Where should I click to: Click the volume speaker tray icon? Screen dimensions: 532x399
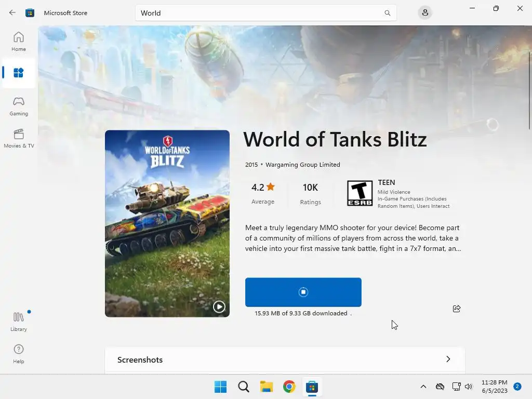[469, 387]
